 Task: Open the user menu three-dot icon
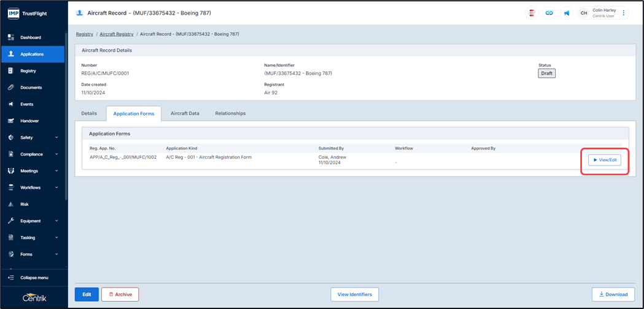tap(624, 13)
